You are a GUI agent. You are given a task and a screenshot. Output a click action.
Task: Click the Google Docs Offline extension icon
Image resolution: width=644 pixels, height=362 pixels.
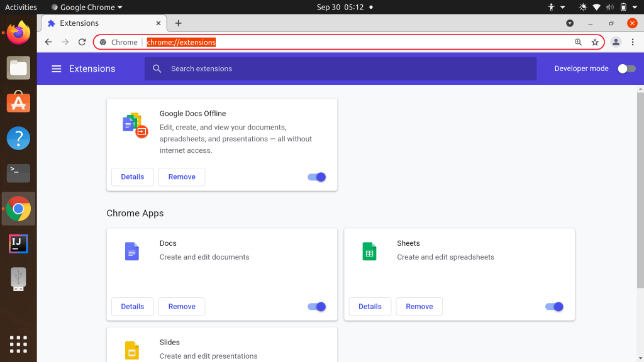pyautogui.click(x=132, y=124)
